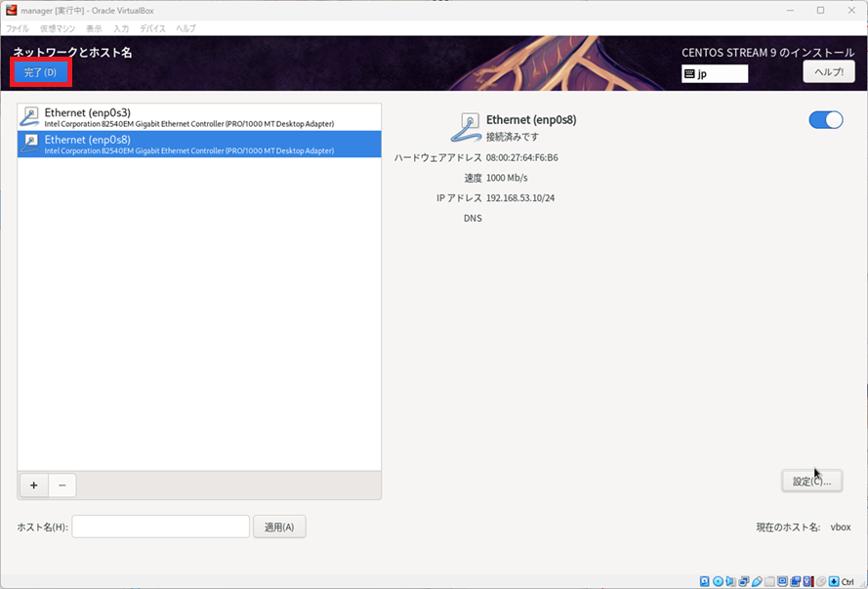Toggle the enp0s8 connection switch off
The width and height of the screenshot is (868, 589).
point(826,119)
